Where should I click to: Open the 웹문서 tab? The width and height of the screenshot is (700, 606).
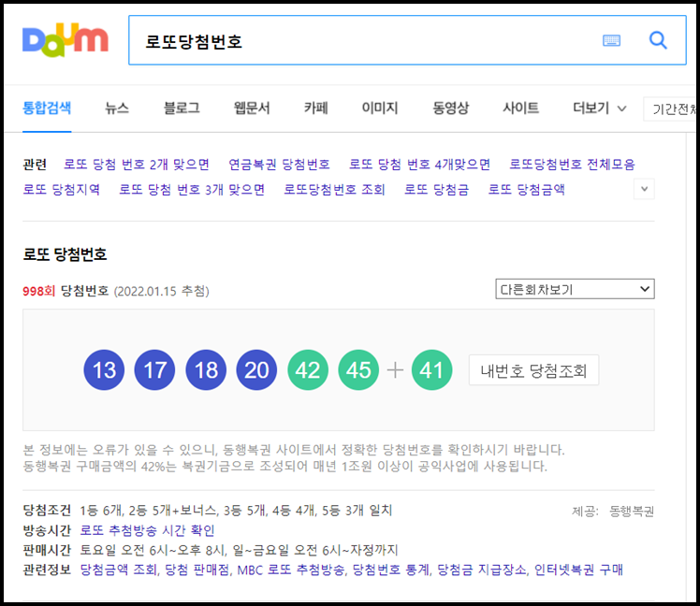(x=252, y=108)
